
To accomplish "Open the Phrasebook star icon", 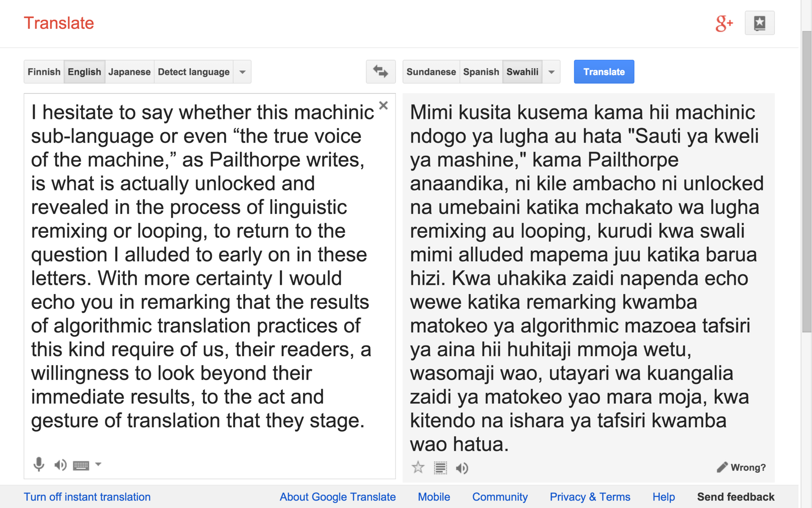I will coord(759,23).
